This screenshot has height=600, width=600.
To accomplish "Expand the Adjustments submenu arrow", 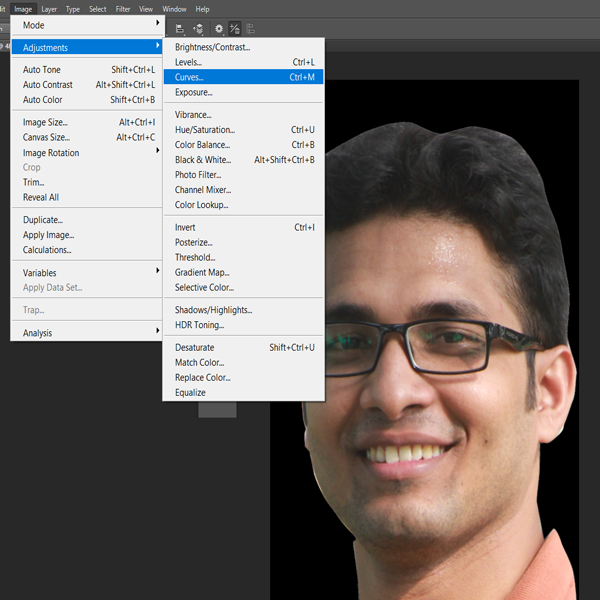I will pos(157,46).
